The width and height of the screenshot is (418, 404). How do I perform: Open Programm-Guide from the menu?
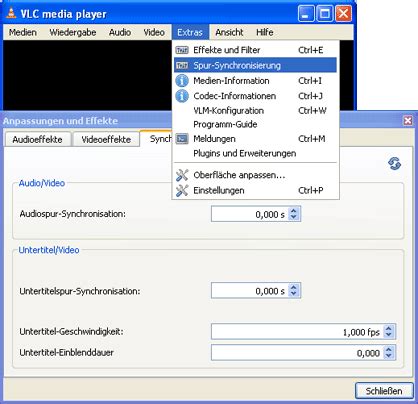pyautogui.click(x=255, y=124)
